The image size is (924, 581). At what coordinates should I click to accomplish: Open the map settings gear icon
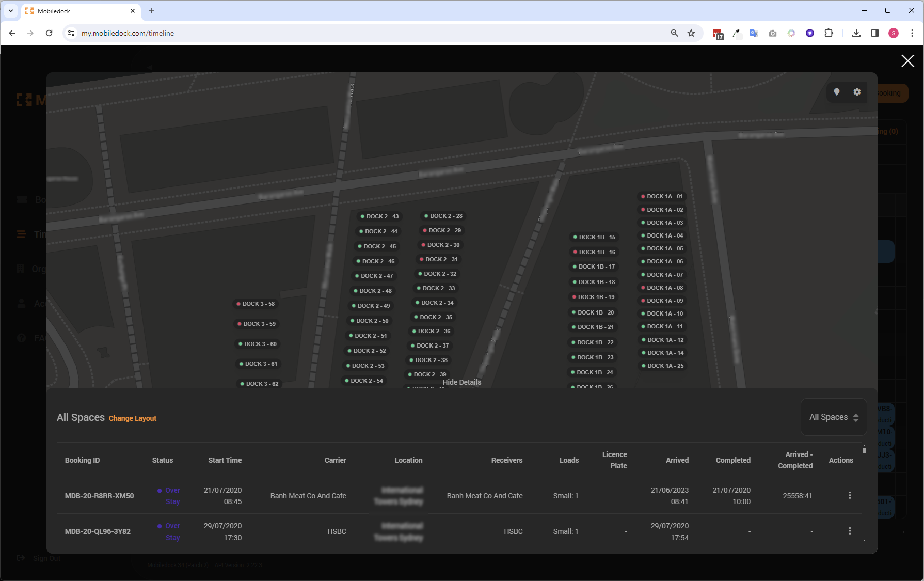click(857, 92)
